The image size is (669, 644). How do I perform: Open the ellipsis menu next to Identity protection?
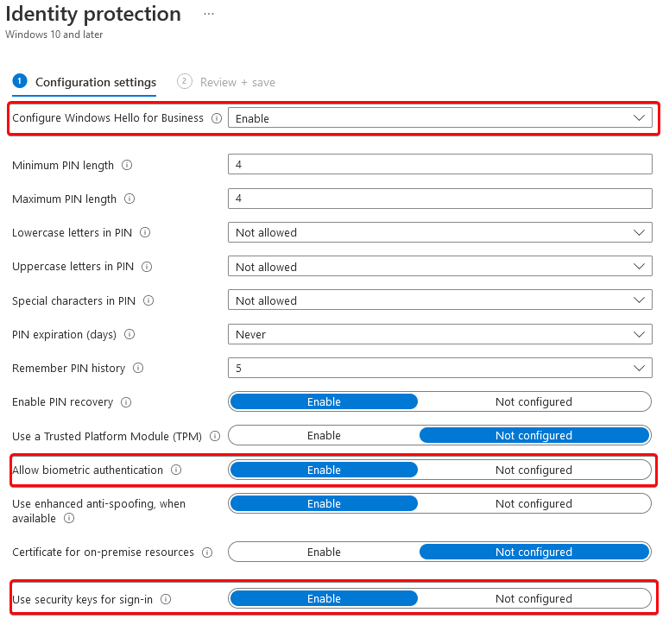tap(209, 14)
